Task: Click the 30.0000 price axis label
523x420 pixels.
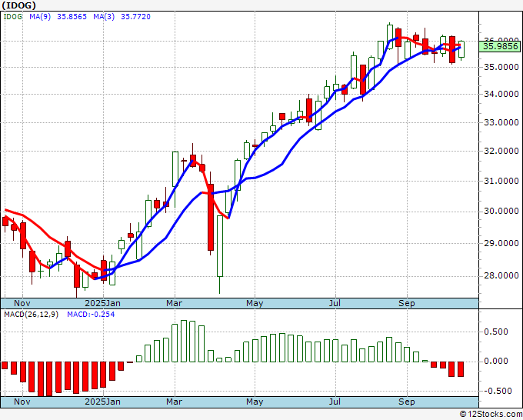Action: click(501, 211)
